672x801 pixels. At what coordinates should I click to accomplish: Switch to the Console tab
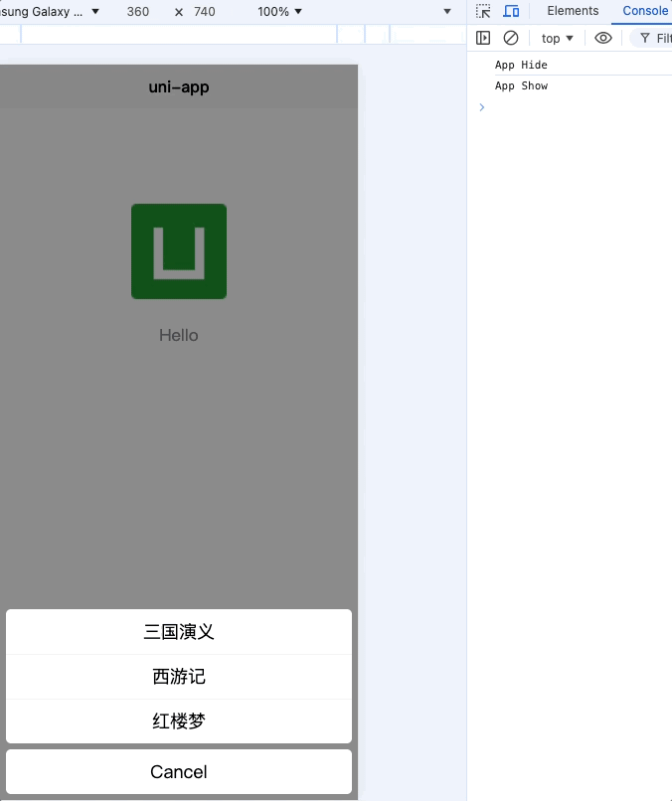coord(645,11)
